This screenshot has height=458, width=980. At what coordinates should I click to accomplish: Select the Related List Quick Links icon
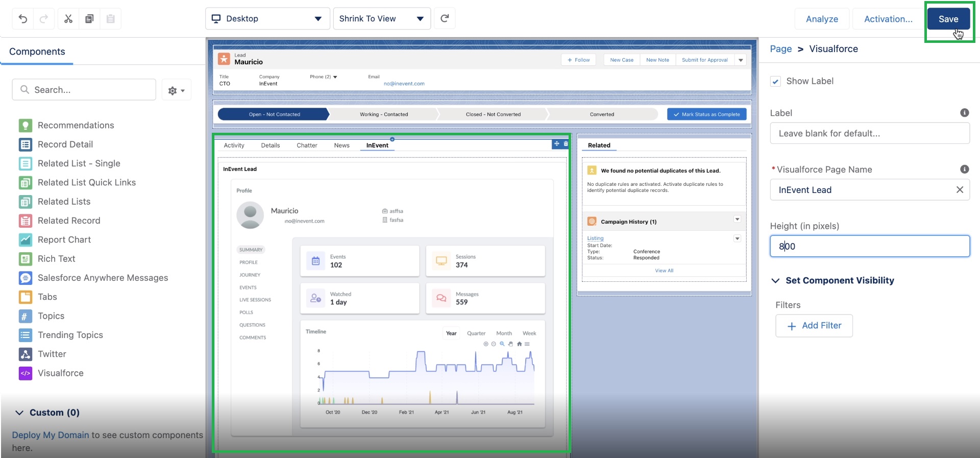click(26, 182)
